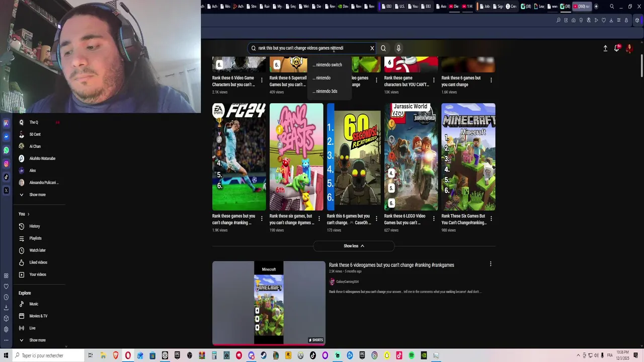Open Messenger in the Opera sidebar
The height and width of the screenshot is (362, 644).
tap(6, 137)
